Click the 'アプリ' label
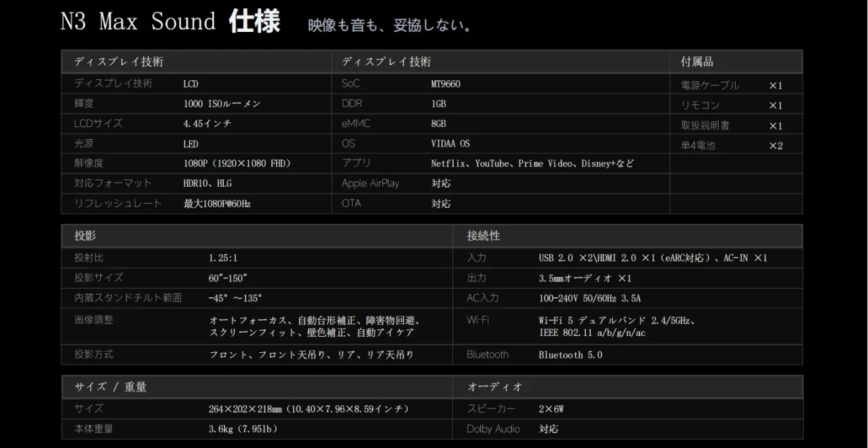Viewport: 868px width, 448px height. pyautogui.click(x=357, y=164)
